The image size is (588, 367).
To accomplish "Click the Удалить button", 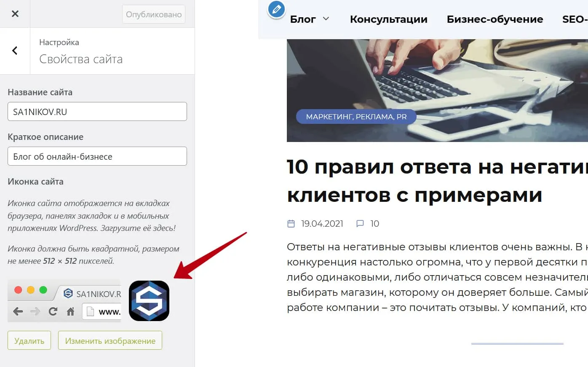I will tap(29, 340).
